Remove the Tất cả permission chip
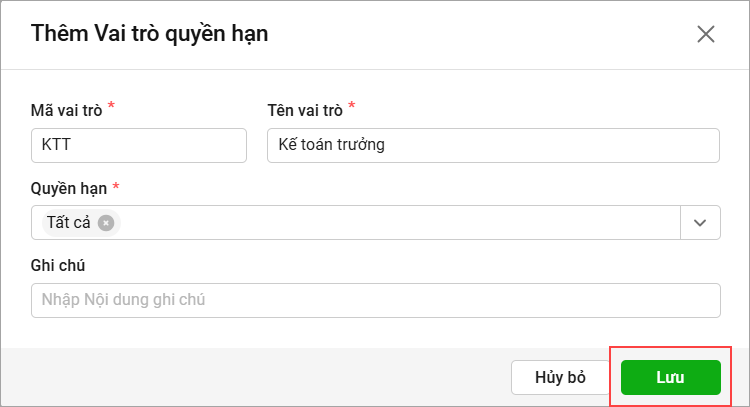Viewport: 750px width, 407px height. (x=106, y=223)
